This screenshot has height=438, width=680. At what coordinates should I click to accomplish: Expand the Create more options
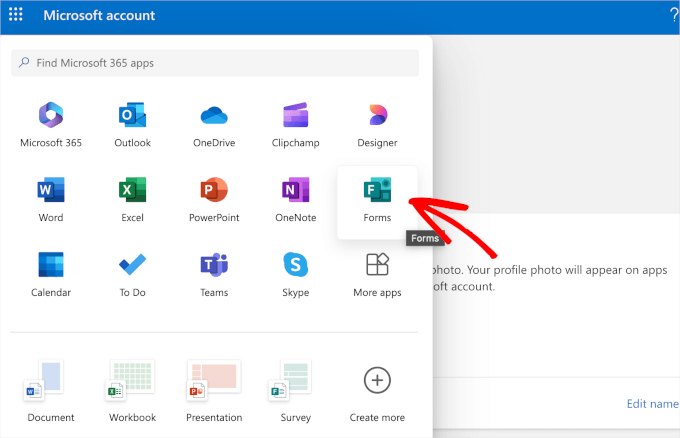pos(377,391)
